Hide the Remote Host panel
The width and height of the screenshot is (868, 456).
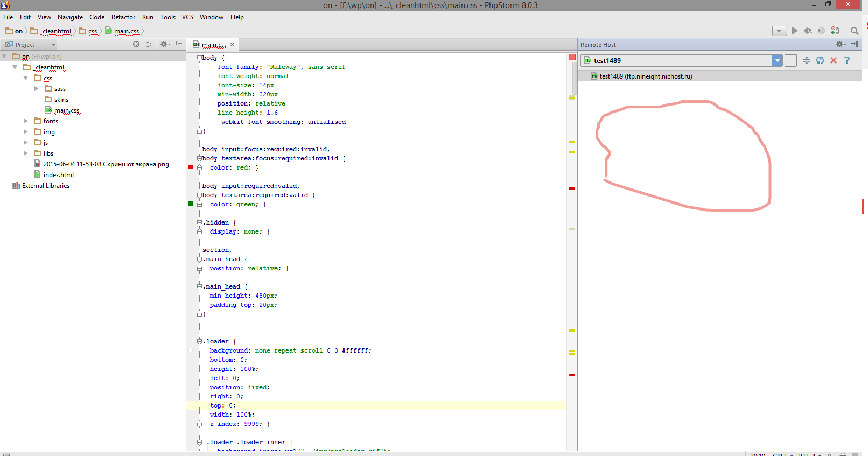[x=855, y=45]
